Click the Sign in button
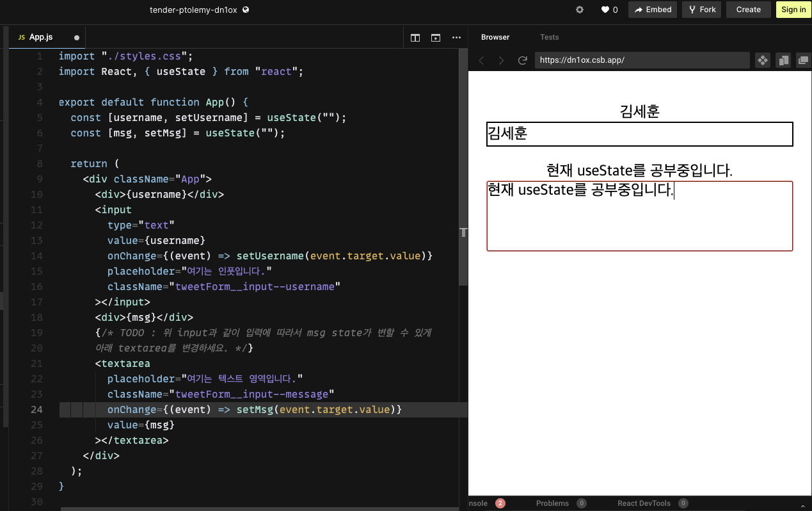The height and width of the screenshot is (511, 812). pyautogui.click(x=793, y=10)
